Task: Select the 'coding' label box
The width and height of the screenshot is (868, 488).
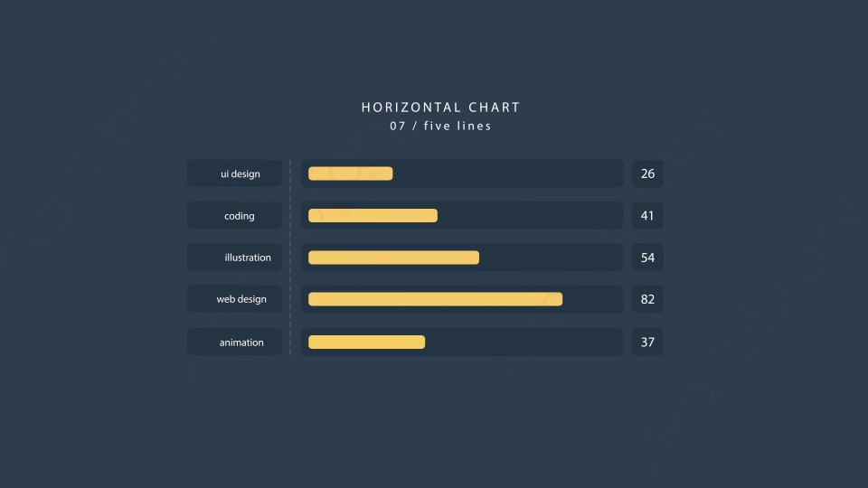Action: pyautogui.click(x=234, y=215)
